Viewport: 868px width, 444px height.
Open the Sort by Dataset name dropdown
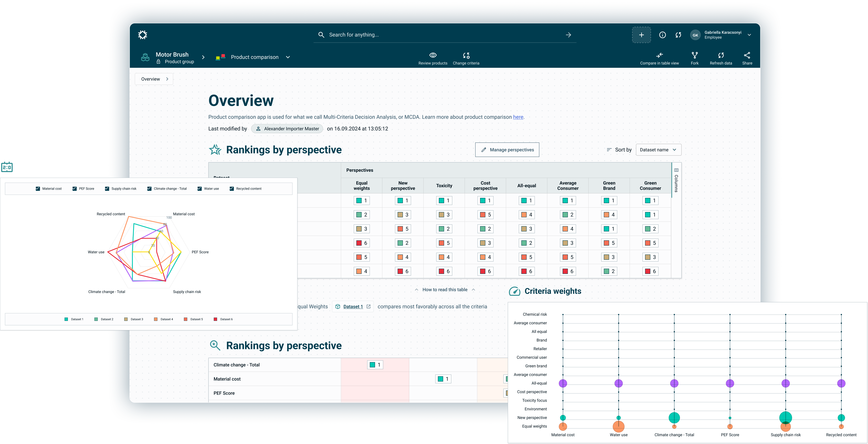click(658, 150)
